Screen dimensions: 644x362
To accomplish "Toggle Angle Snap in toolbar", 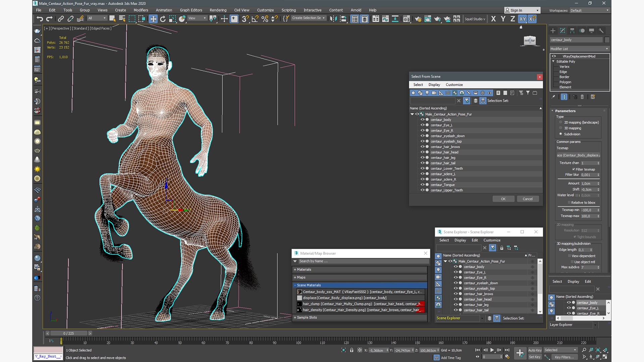I will 255,19.
